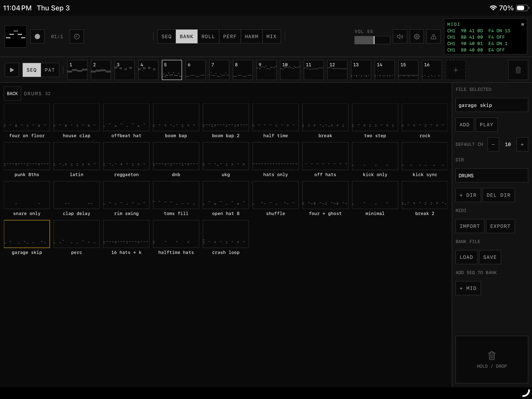Click the warning triangle icon
The width and height of the screenshot is (532, 399).
click(x=433, y=36)
